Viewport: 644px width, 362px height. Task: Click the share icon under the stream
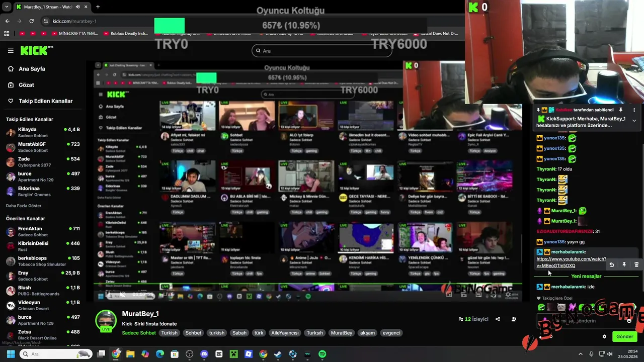coord(498,319)
